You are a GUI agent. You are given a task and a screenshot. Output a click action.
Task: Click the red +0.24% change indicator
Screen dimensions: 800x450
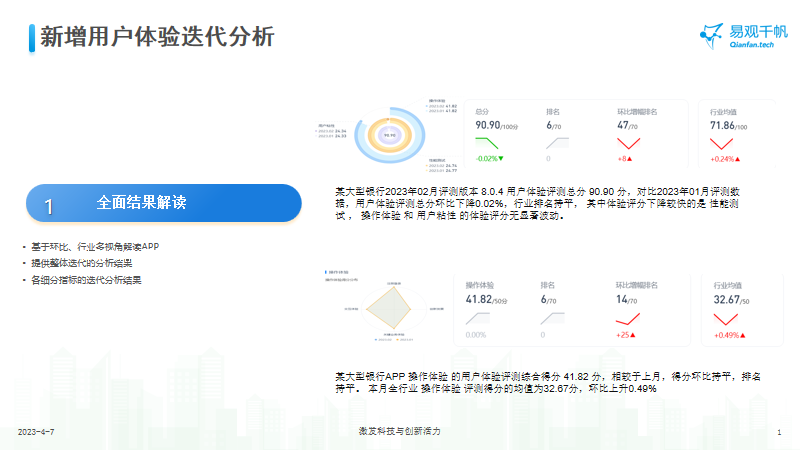pos(725,159)
